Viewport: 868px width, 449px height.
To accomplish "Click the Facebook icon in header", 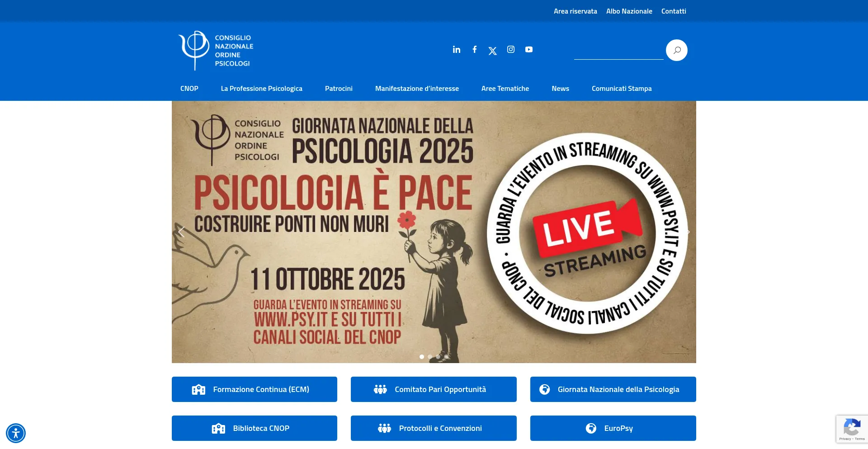I will pos(475,49).
